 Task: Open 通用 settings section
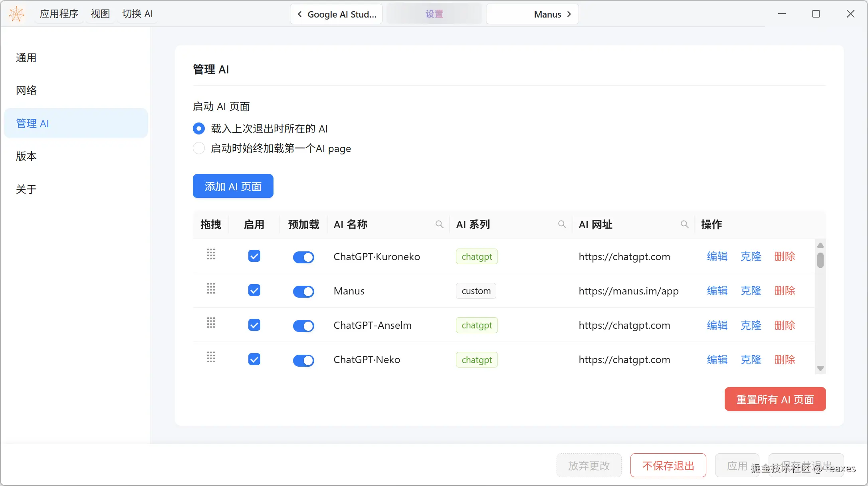coord(76,58)
